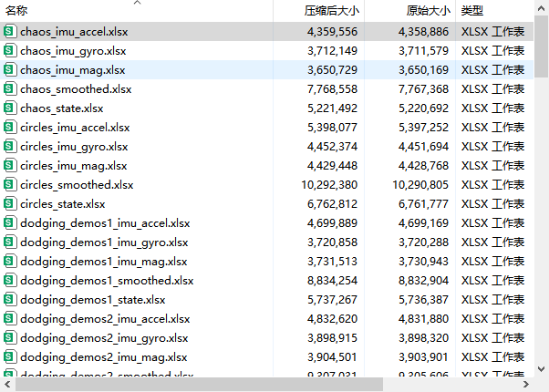Click the chaos_imu_mag.xlsx file icon

click(10, 69)
